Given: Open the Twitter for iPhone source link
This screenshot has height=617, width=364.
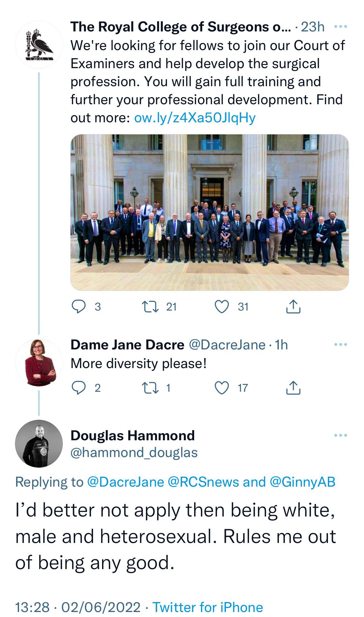Looking at the screenshot, I should 208,607.
